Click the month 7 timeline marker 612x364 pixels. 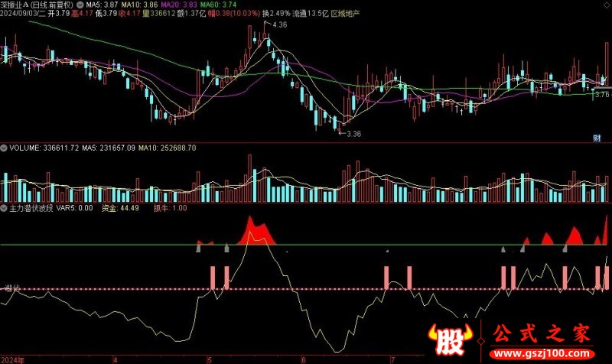pyautogui.click(x=392, y=359)
